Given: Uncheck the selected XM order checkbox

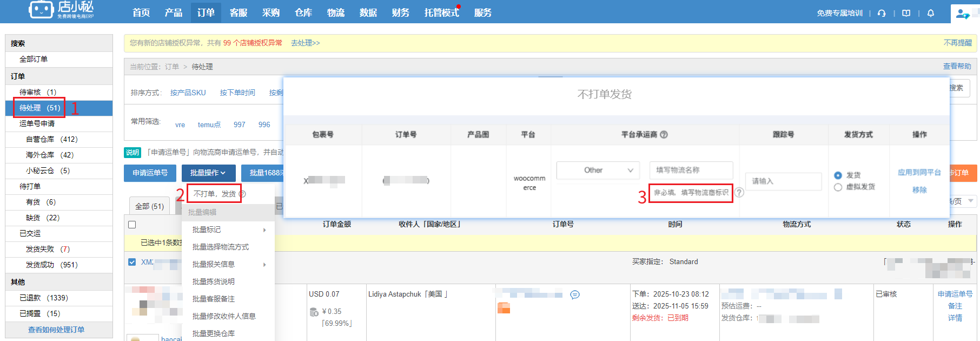Looking at the screenshot, I should [x=132, y=262].
